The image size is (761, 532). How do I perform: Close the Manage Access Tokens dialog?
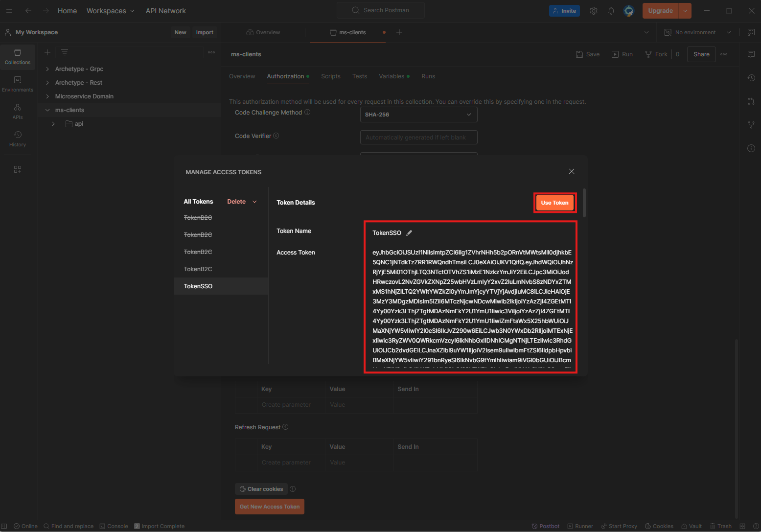pyautogui.click(x=572, y=171)
